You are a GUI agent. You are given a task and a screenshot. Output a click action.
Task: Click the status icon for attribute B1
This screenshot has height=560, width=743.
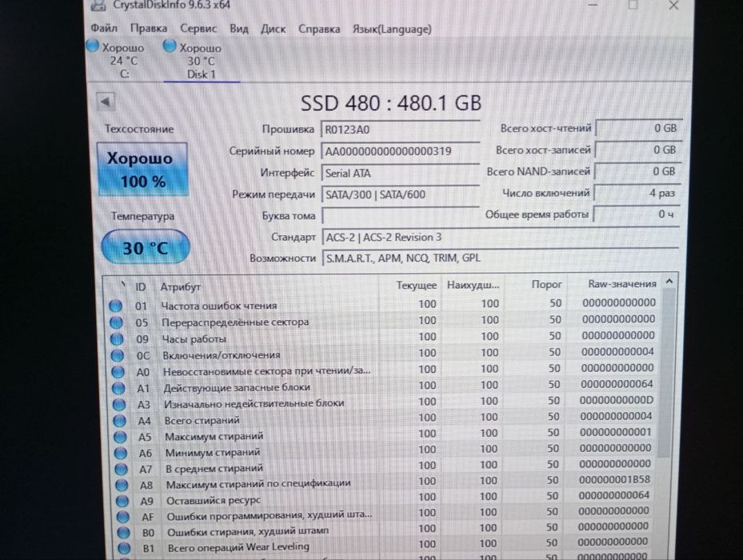point(124,548)
